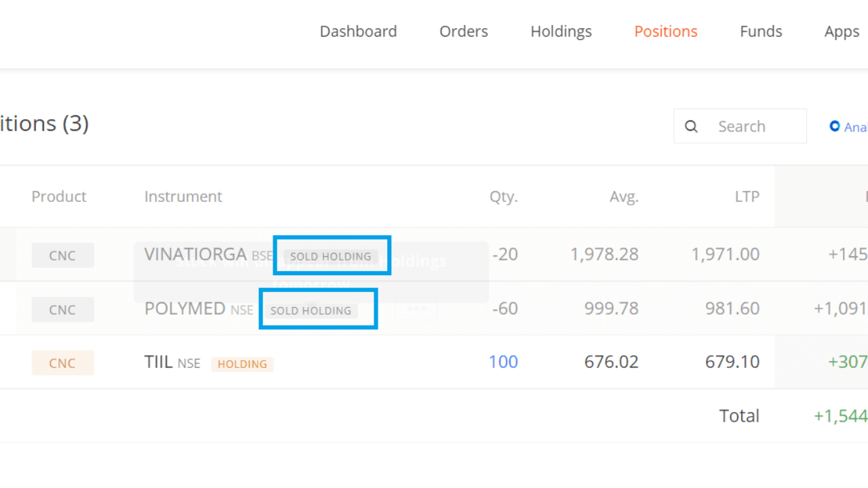This screenshot has height=488, width=868.
Task: Click the orange HOLDING badge beside TIIL
Action: [242, 364]
